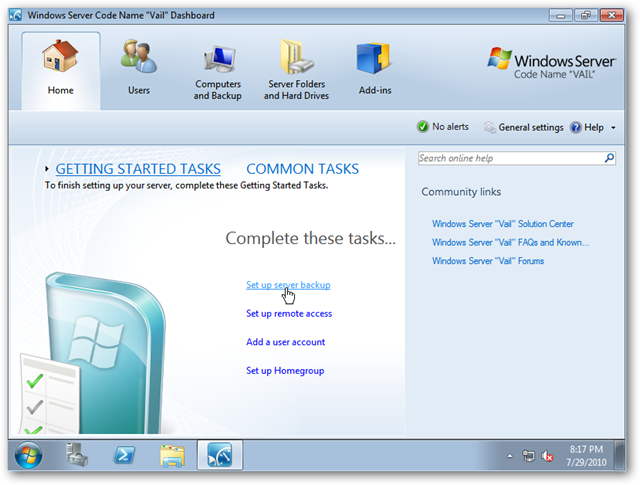
Task: Click the Add a user account link
Action: tap(285, 342)
